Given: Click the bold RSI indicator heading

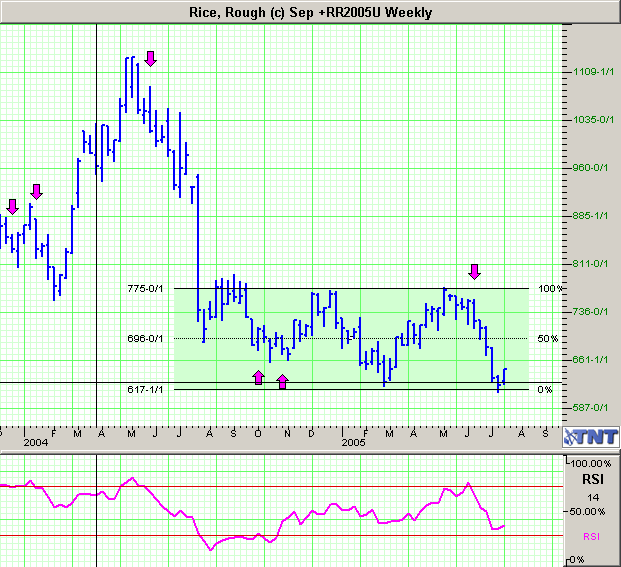Looking at the screenshot, I should click(x=589, y=480).
